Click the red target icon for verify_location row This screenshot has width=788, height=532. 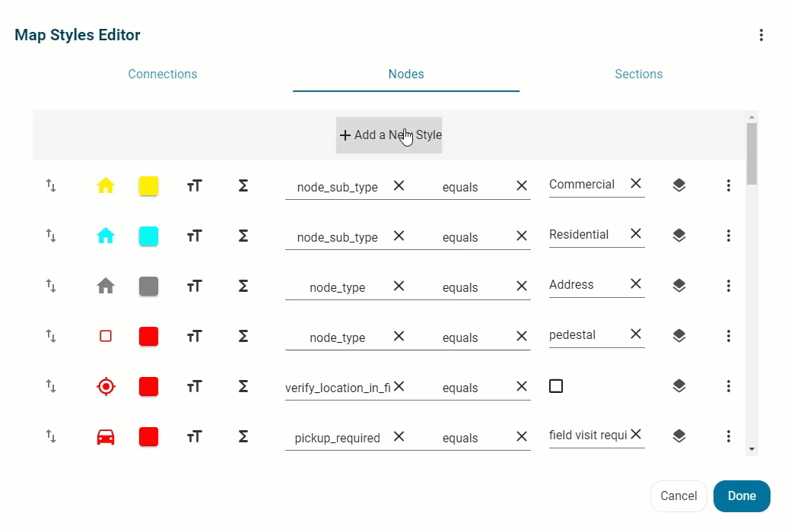click(106, 386)
